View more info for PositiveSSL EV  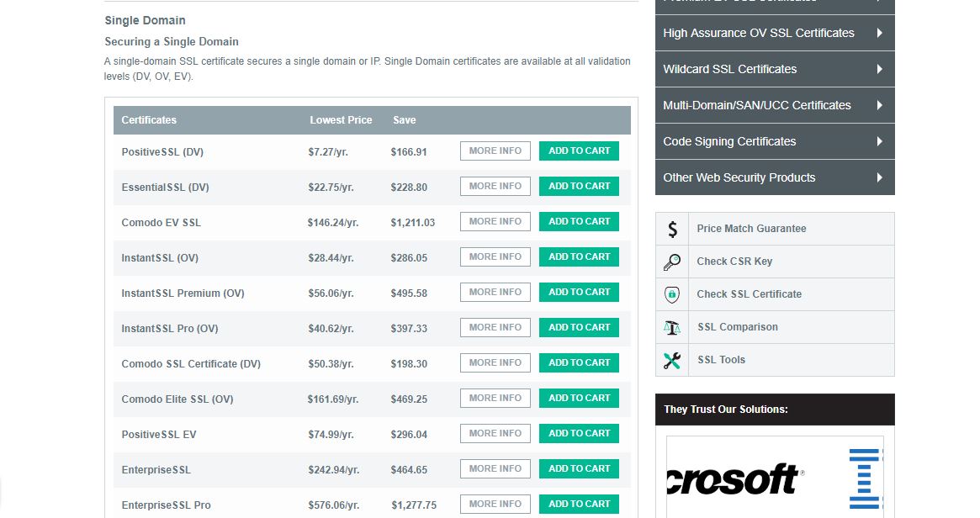[x=495, y=433]
